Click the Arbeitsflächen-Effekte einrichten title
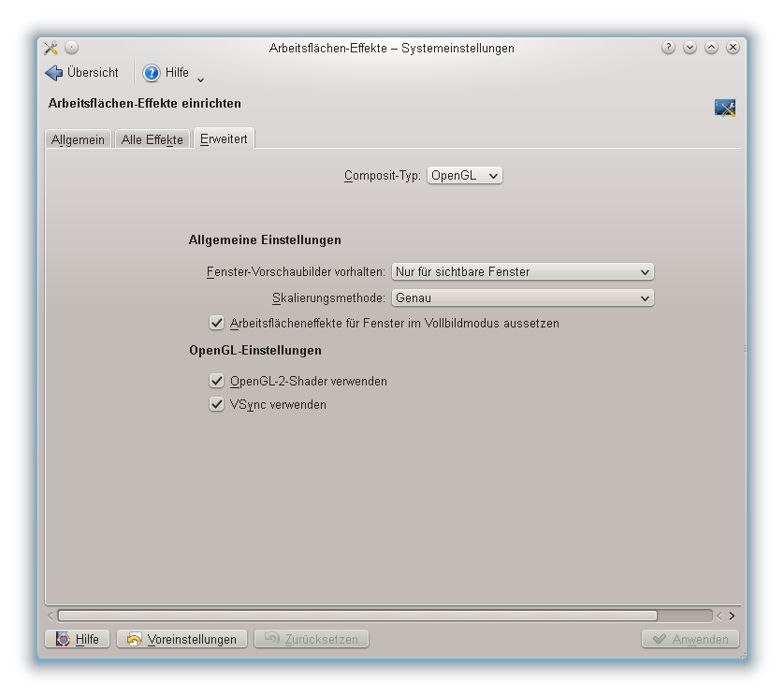This screenshot has height=696, width=784. [x=144, y=104]
